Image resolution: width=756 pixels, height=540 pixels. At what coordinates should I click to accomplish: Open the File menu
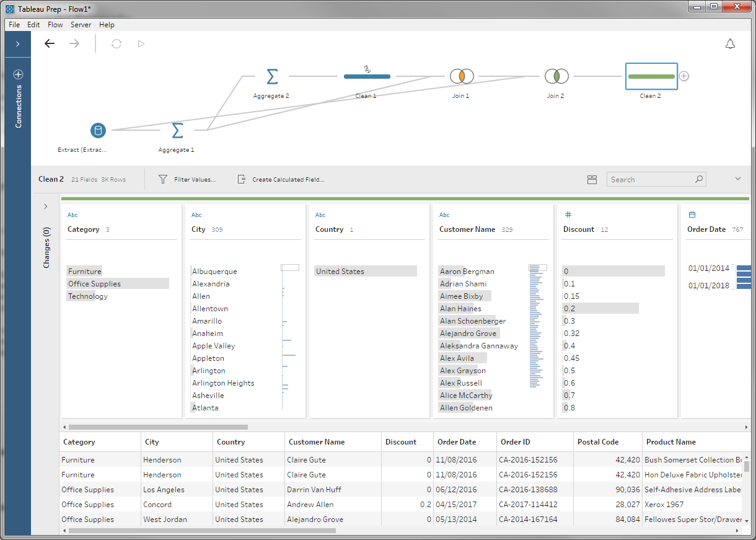pyautogui.click(x=14, y=25)
